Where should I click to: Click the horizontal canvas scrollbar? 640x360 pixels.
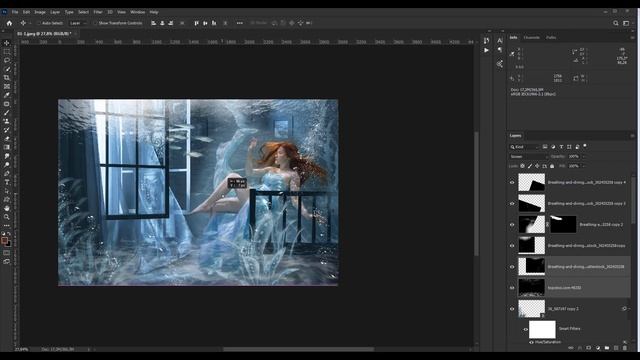pos(298,349)
